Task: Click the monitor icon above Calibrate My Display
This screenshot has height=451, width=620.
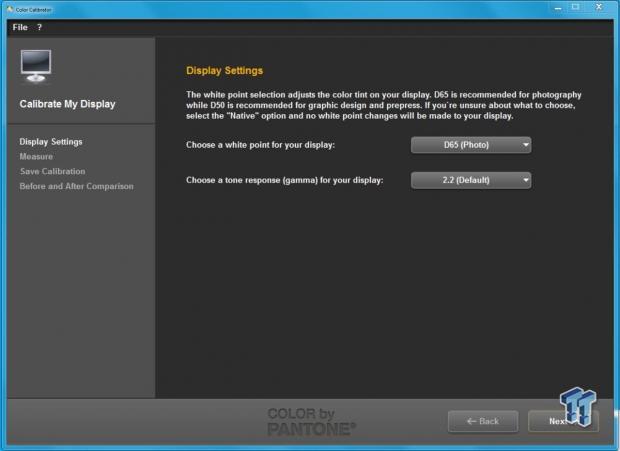Action: (x=36, y=66)
